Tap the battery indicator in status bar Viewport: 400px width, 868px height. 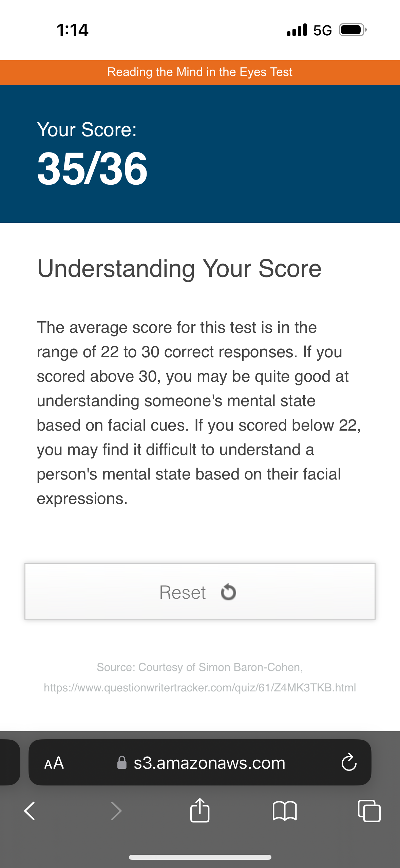(x=351, y=30)
